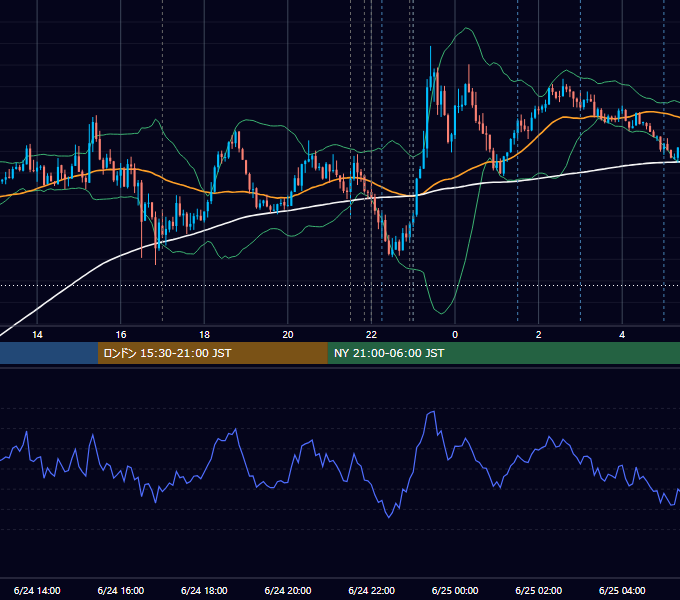Viewport: 680px width, 600px height.
Task: Click the 6/24 20:00 date label
Action: (288, 590)
